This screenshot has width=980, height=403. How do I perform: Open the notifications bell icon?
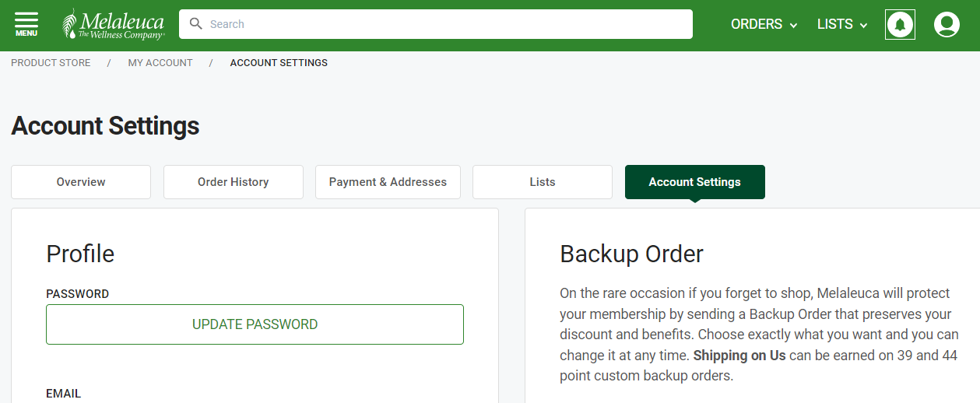pos(901,24)
